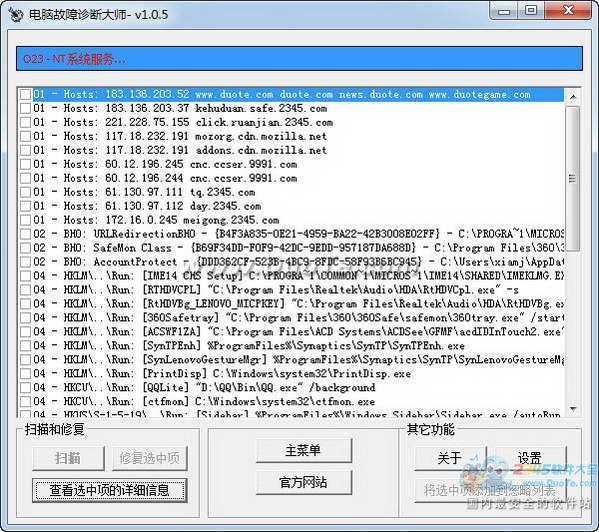This screenshot has width=599, height=532.
Task: Enable checkbox for QQLite Run entry
Action: pyautogui.click(x=26, y=388)
